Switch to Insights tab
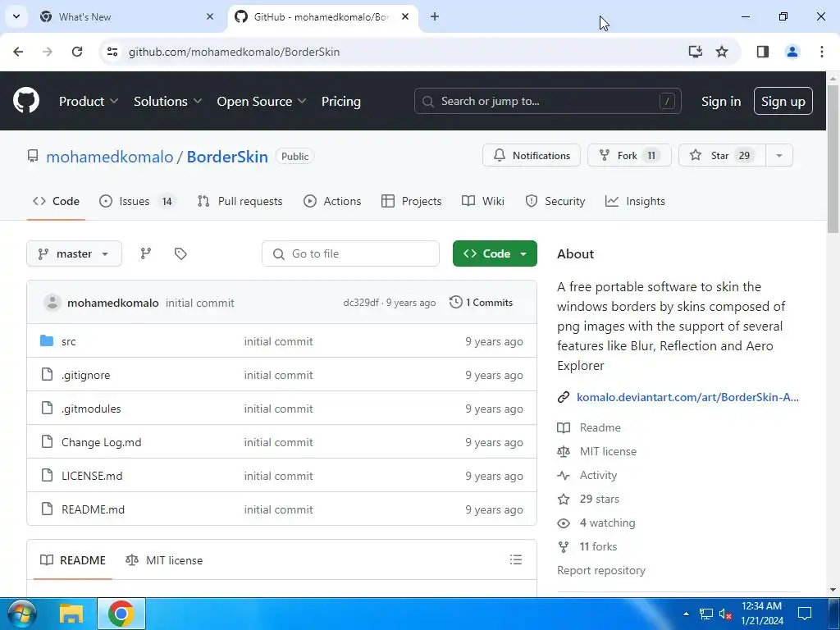Viewport: 840px width, 630px height. pos(636,201)
